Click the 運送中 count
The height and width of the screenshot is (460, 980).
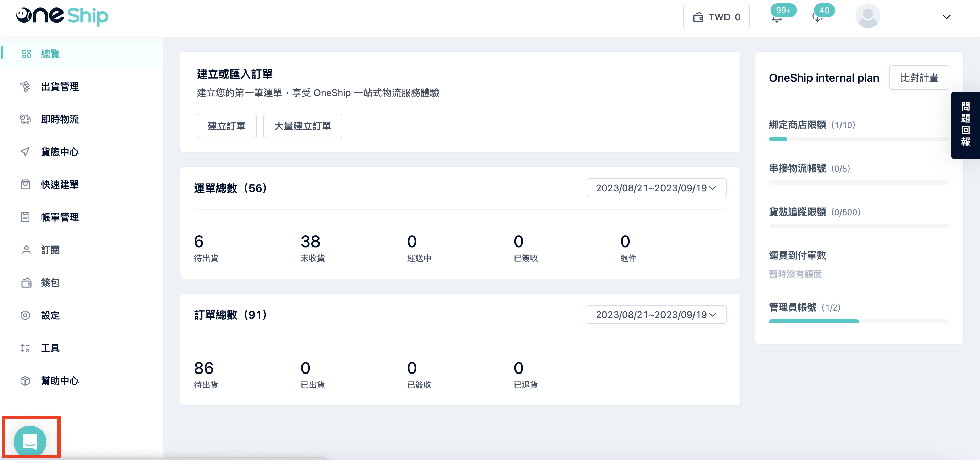click(x=419, y=248)
